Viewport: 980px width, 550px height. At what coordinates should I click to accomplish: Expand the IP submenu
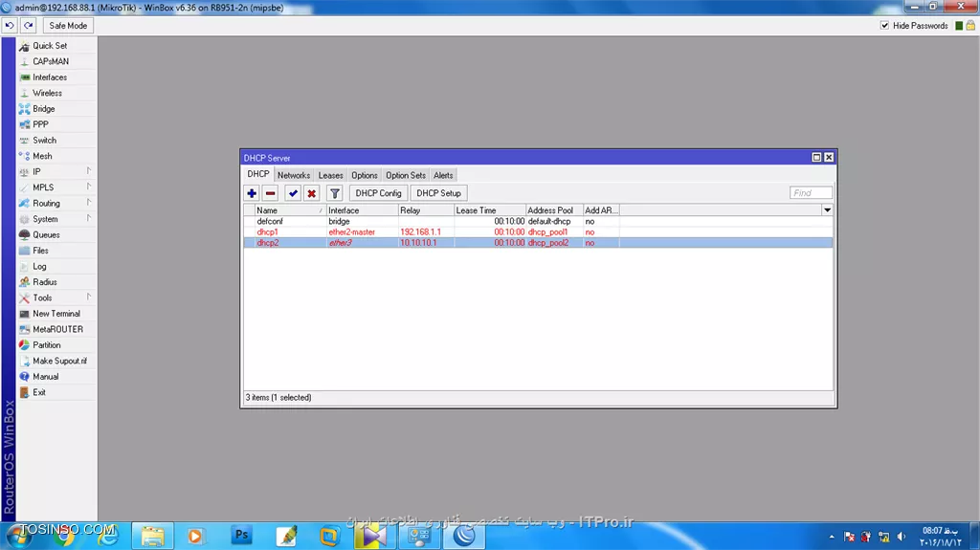point(36,172)
